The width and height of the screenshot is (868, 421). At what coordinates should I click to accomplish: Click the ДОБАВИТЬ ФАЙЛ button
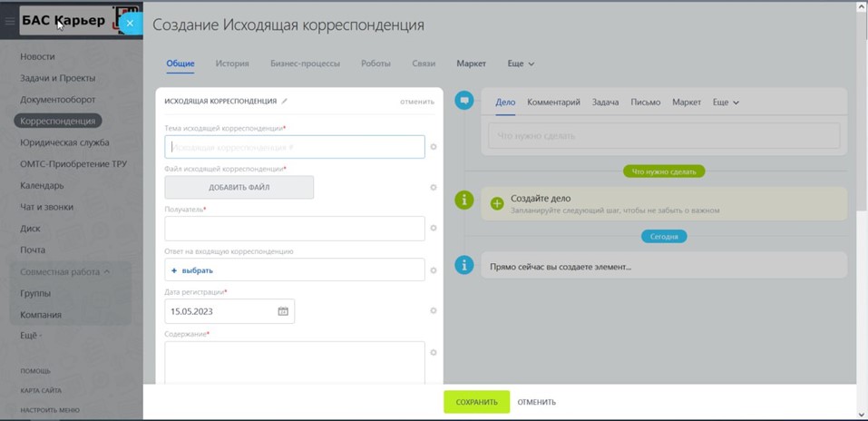tap(239, 188)
